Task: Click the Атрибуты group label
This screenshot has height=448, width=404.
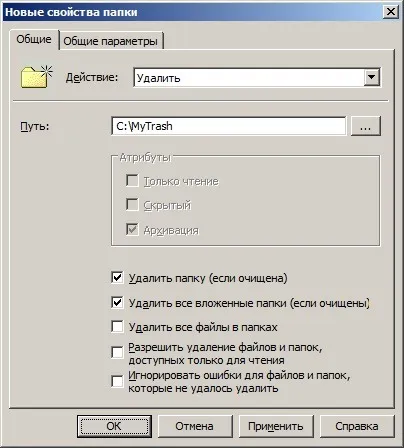Action: (145, 157)
